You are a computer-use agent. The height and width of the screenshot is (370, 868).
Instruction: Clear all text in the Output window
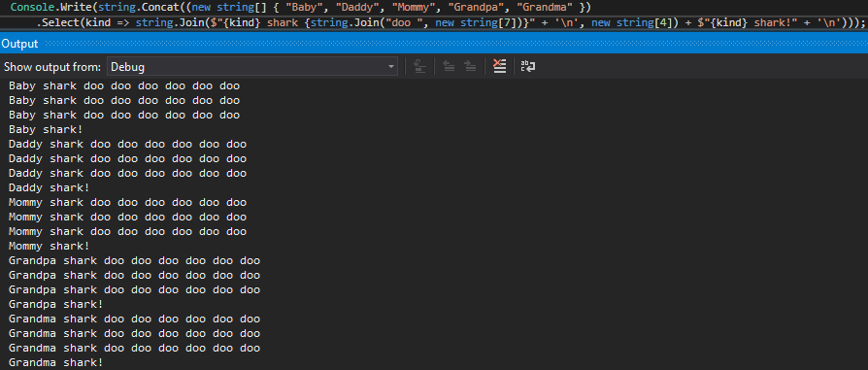[499, 67]
